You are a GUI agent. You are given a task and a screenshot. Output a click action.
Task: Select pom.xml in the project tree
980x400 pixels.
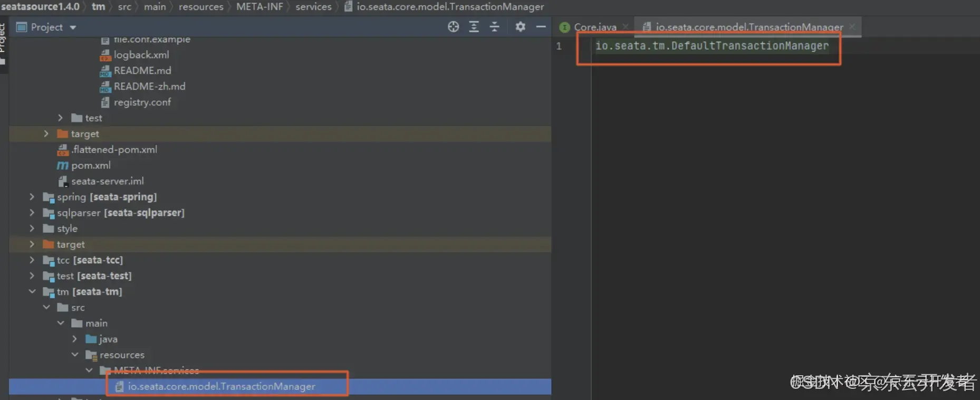pyautogui.click(x=91, y=166)
